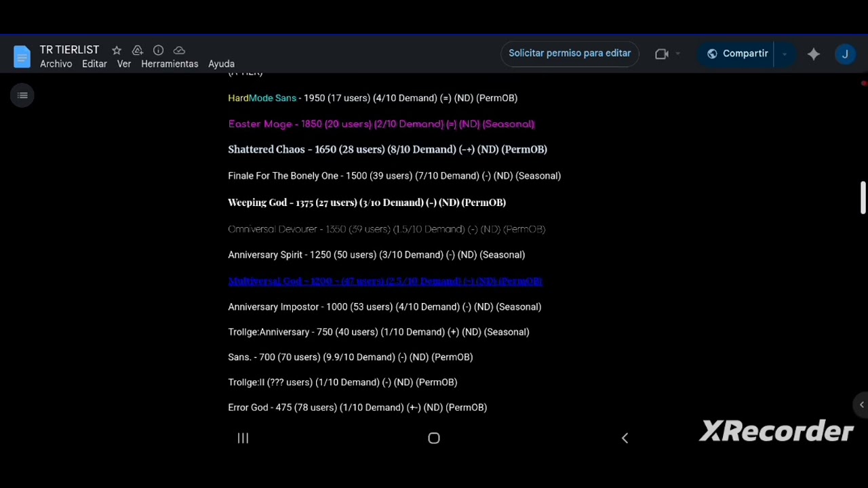This screenshot has height=488, width=868.
Task: Click the HardMode Sans entry line
Action: click(x=373, y=98)
